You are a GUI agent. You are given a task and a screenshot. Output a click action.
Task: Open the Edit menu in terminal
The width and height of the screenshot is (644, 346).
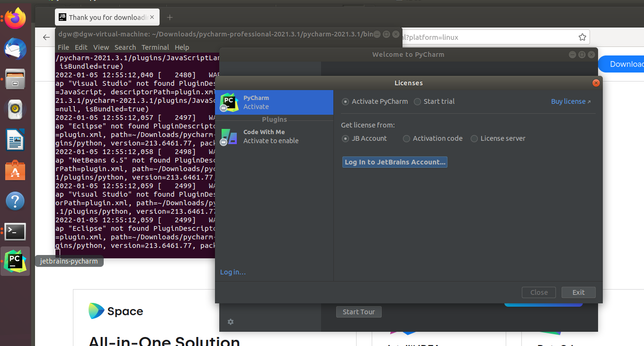[81, 47]
